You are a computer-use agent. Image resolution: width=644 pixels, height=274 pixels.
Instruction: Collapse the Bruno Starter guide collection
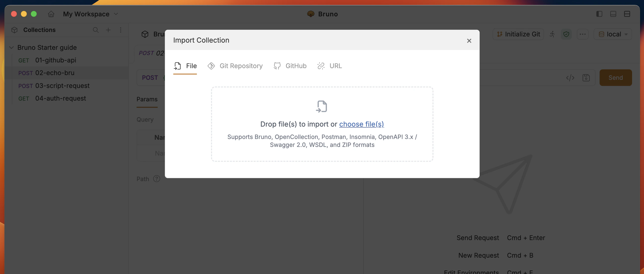[11, 47]
